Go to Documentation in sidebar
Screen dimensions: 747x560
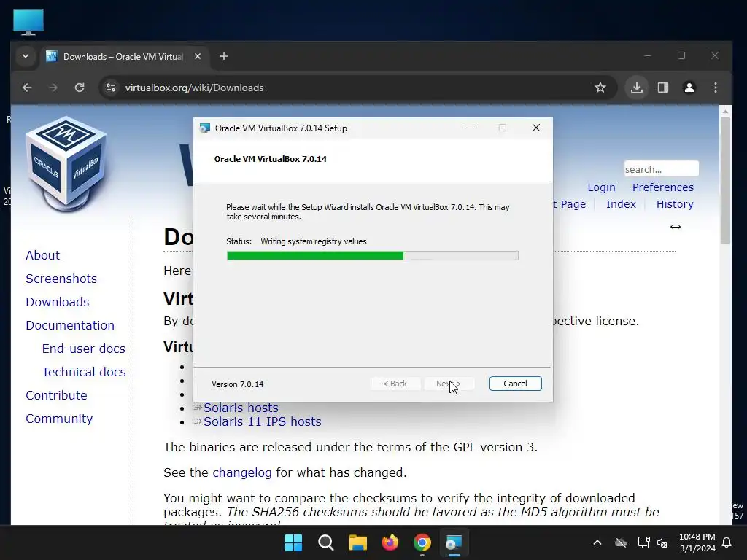70,325
